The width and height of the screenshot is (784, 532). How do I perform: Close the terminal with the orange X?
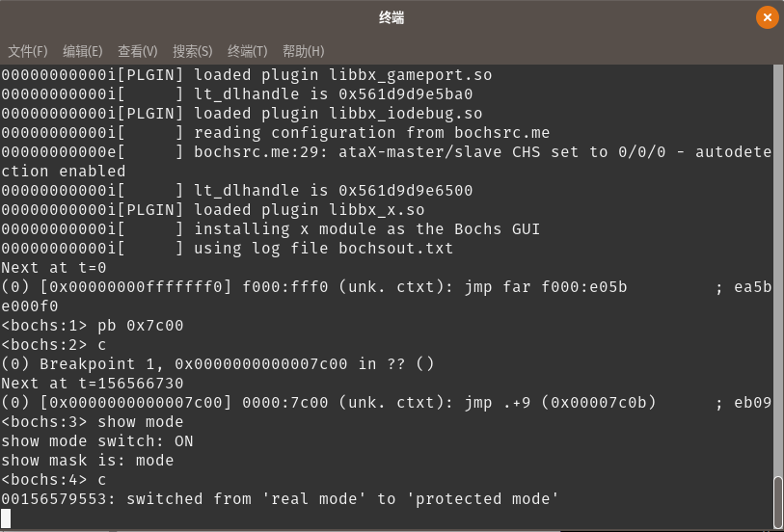(x=767, y=17)
